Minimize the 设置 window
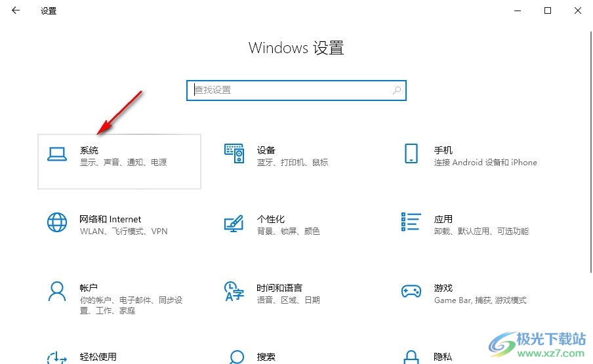 pos(518,10)
